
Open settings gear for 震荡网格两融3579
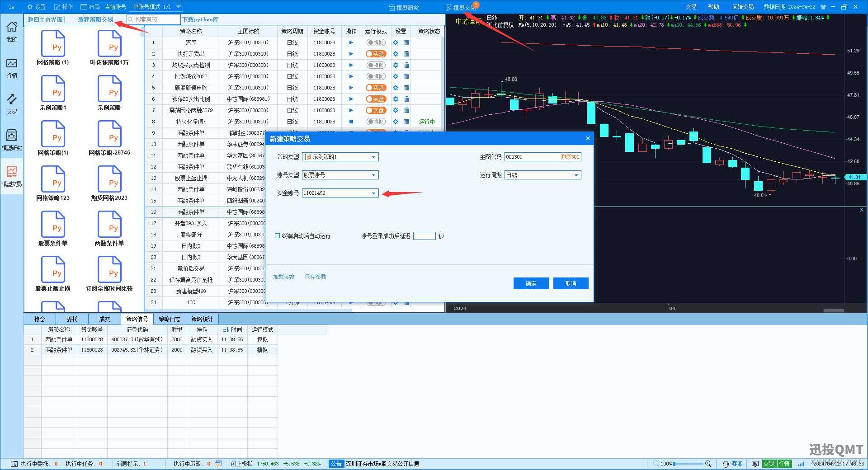396,110
